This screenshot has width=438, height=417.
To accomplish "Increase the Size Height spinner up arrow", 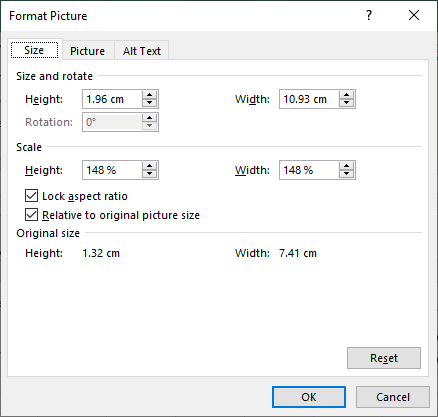I will [149, 95].
